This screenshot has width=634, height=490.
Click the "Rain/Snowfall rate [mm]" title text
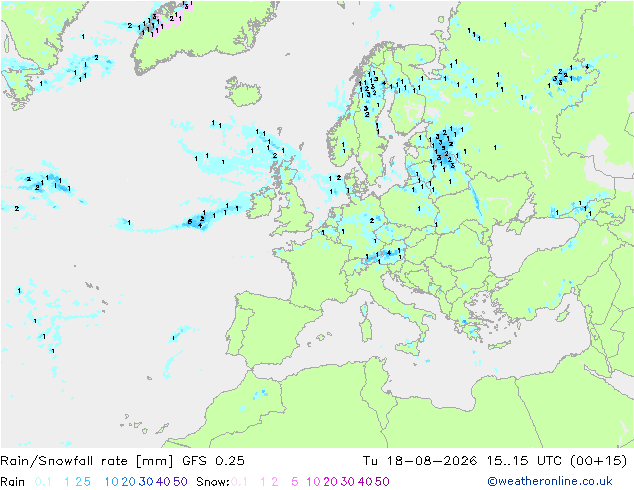pyautogui.click(x=87, y=461)
